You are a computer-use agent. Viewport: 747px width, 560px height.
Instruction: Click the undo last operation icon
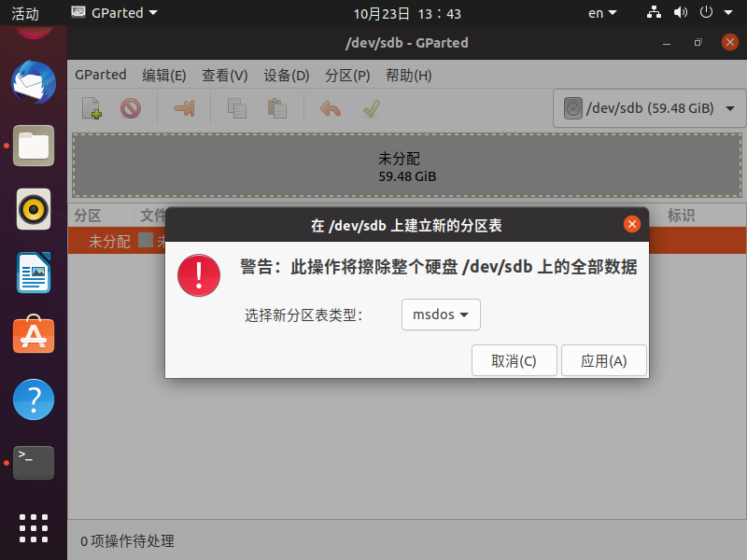point(331,108)
